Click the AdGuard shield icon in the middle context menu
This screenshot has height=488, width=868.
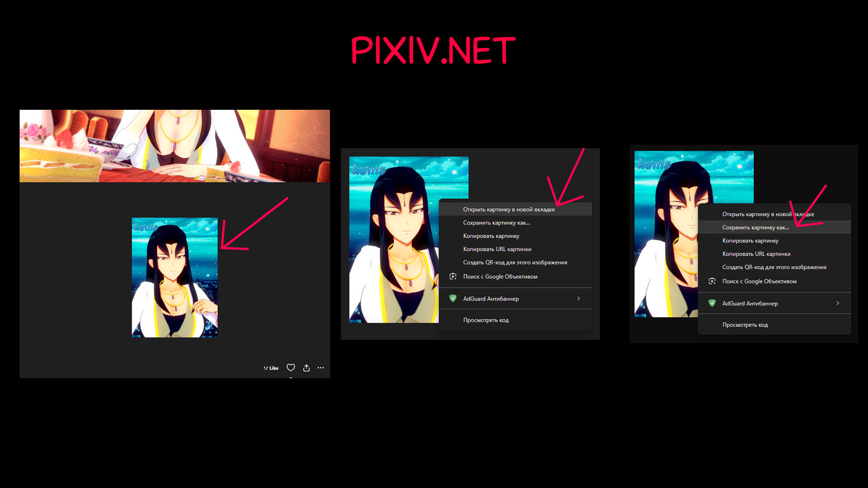453,298
